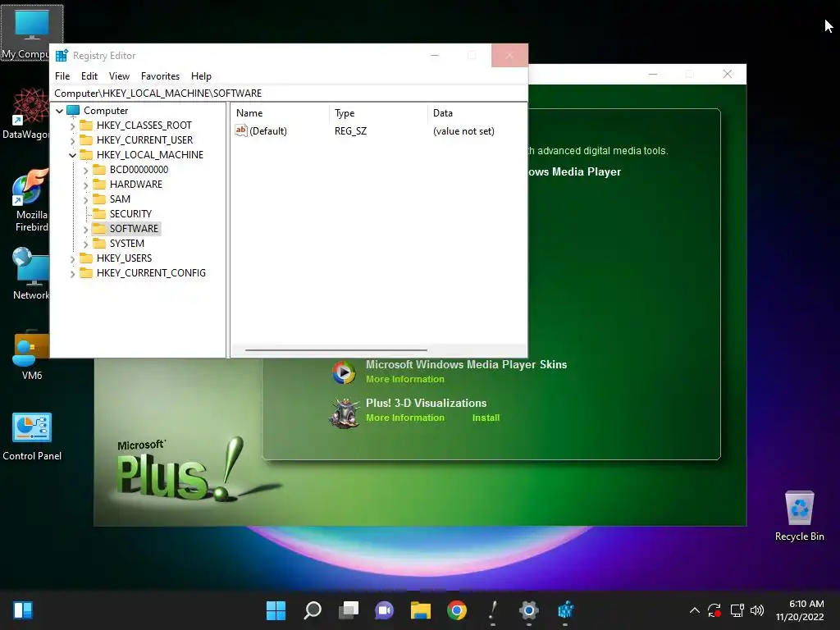Expand HKEY_USERS tree node
This screenshot has height=630, width=840.
pos(72,258)
